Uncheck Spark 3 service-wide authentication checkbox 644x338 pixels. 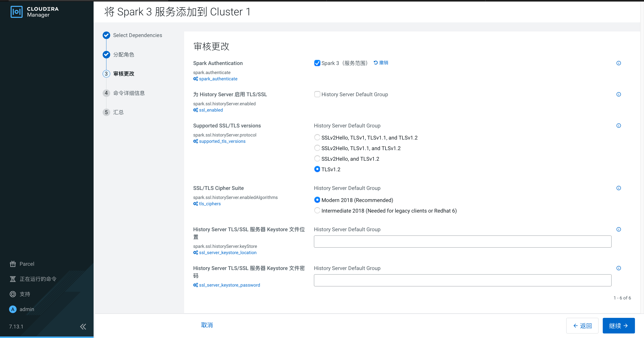click(317, 63)
